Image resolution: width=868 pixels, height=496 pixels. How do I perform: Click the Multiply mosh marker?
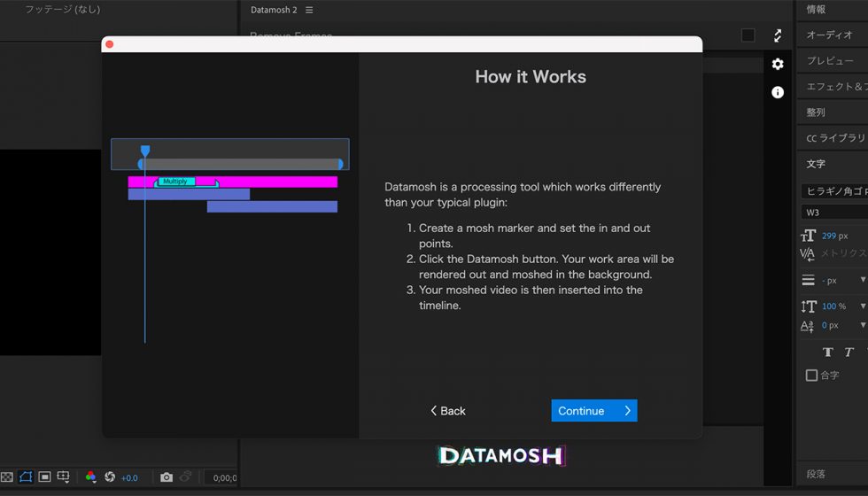(175, 182)
